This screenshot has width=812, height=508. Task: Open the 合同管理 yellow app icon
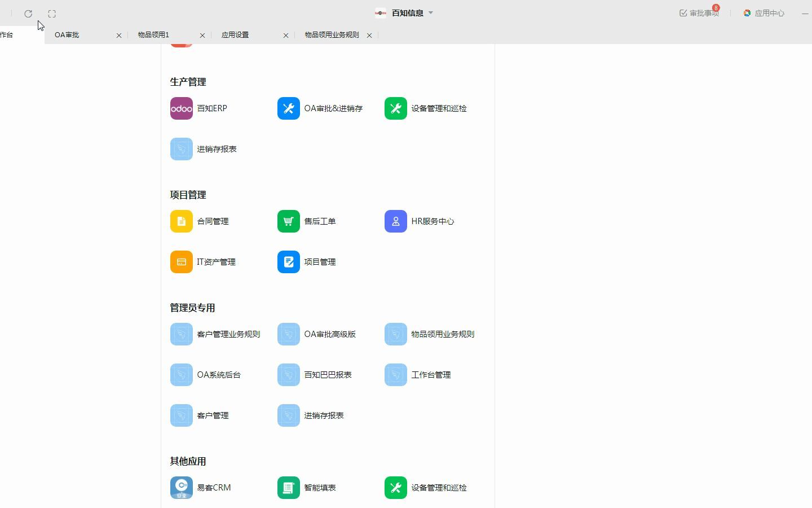click(182, 221)
